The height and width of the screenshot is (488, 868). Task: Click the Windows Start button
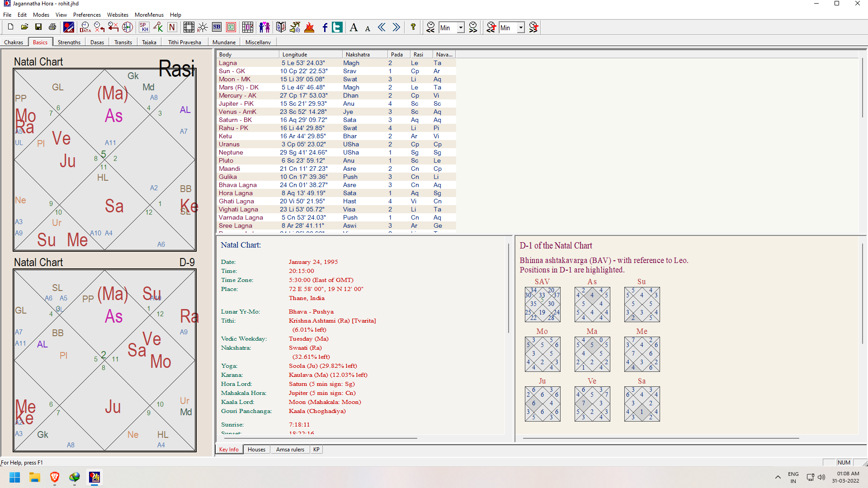point(14,477)
